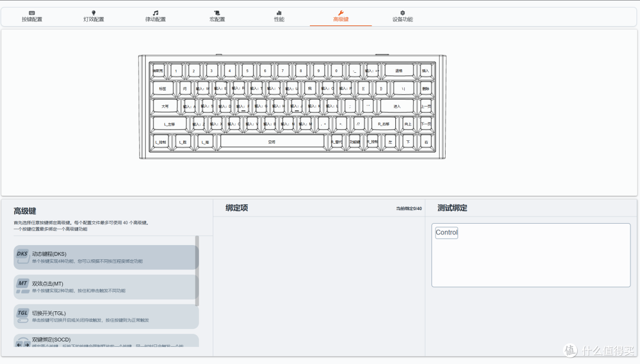Select the 输入: M key
Viewport: 640px width, 364px height.
[305, 124]
